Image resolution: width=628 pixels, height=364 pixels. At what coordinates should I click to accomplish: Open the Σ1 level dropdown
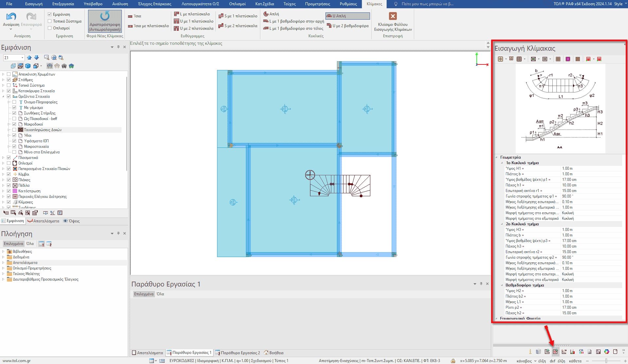click(22, 58)
